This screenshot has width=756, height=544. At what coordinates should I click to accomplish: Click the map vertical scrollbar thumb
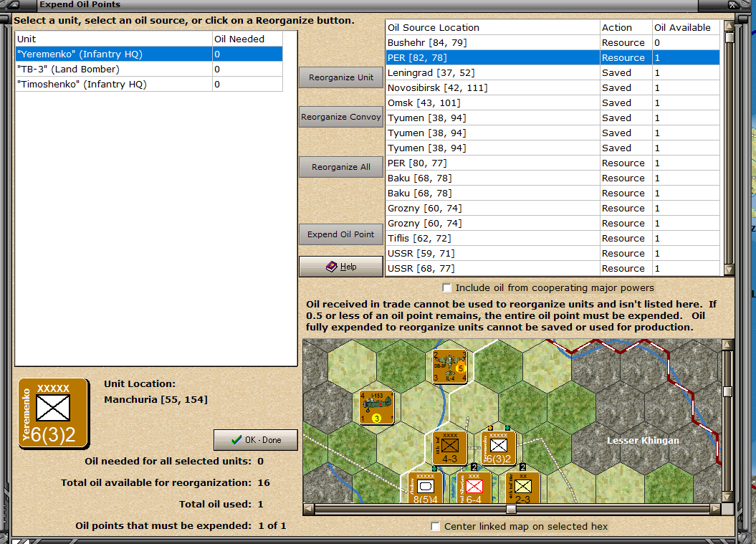(x=727, y=391)
